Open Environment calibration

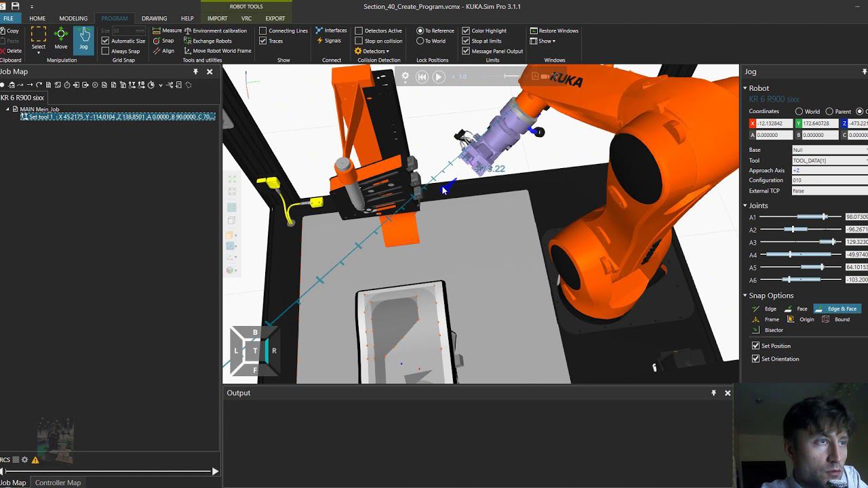215,30
